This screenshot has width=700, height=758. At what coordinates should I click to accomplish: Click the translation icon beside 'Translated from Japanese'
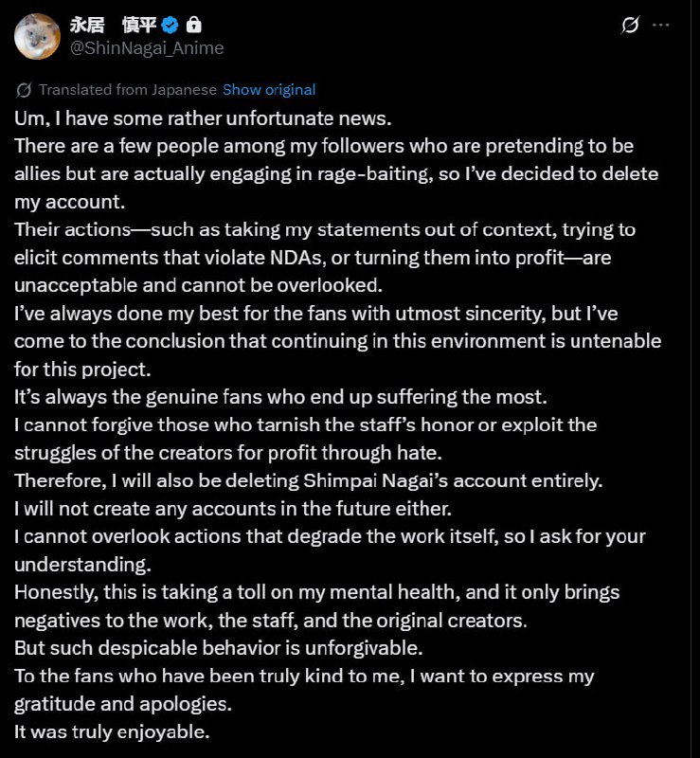(x=25, y=90)
